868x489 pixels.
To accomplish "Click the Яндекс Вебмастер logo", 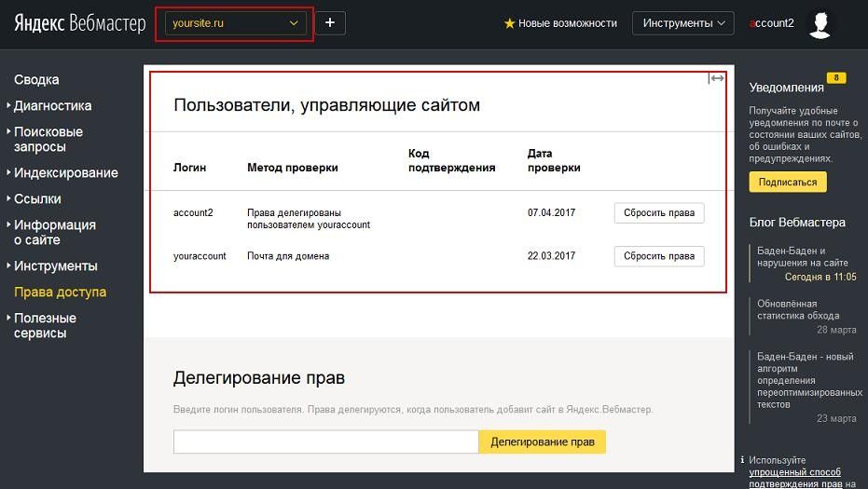I will tap(80, 23).
